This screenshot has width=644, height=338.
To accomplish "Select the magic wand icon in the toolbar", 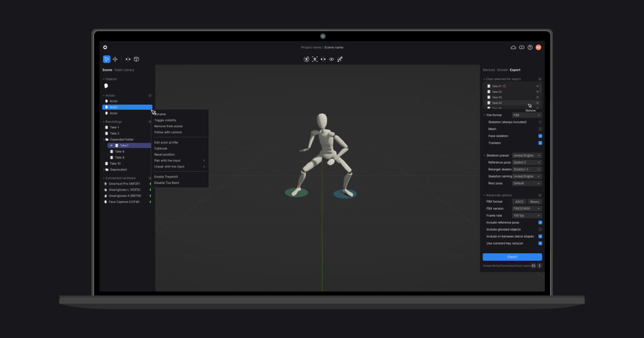I will click(x=340, y=59).
